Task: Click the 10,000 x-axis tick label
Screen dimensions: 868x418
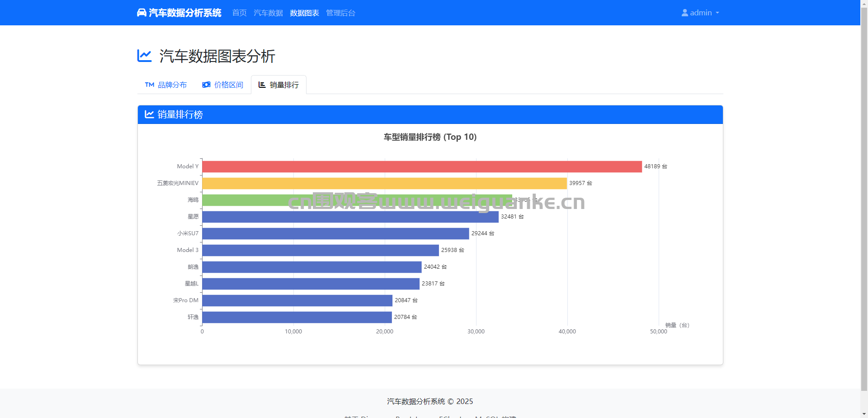Action: (293, 332)
